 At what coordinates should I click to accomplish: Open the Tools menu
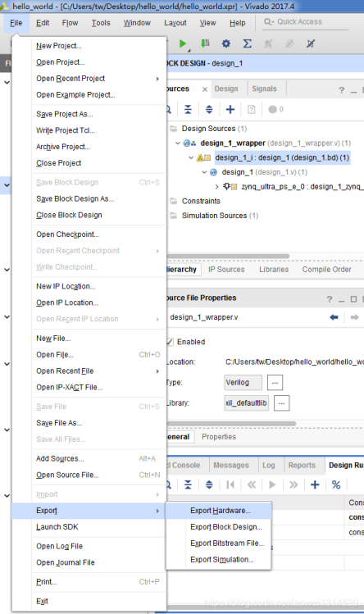click(101, 23)
